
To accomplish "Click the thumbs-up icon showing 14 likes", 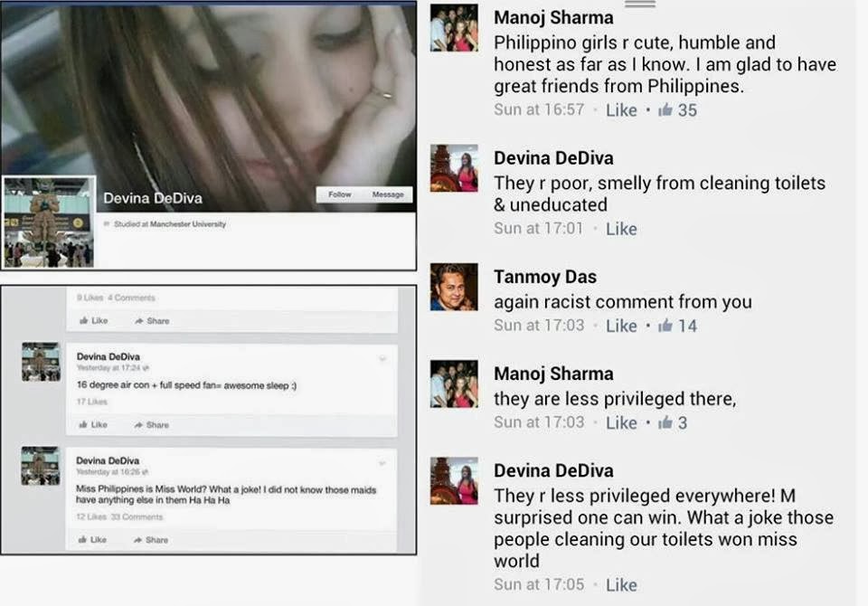I will [x=665, y=325].
